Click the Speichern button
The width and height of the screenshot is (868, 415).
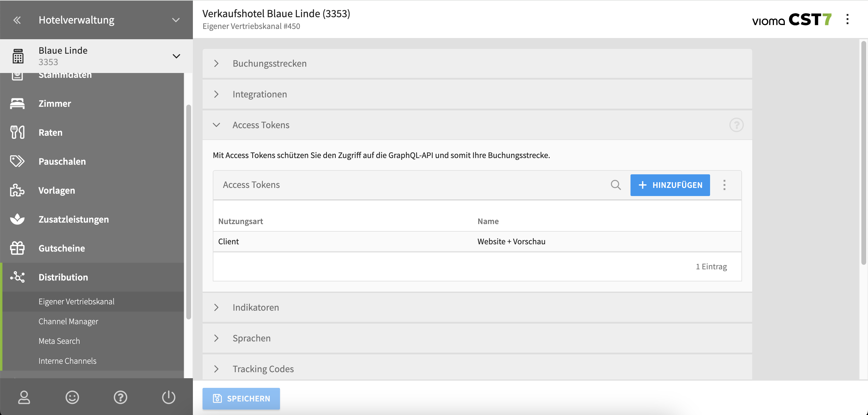(241, 398)
